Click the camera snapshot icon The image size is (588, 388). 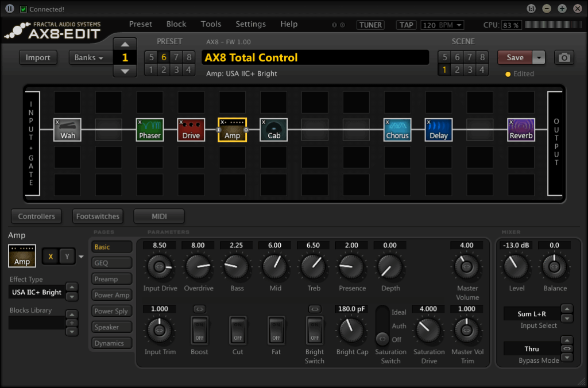[x=564, y=57]
